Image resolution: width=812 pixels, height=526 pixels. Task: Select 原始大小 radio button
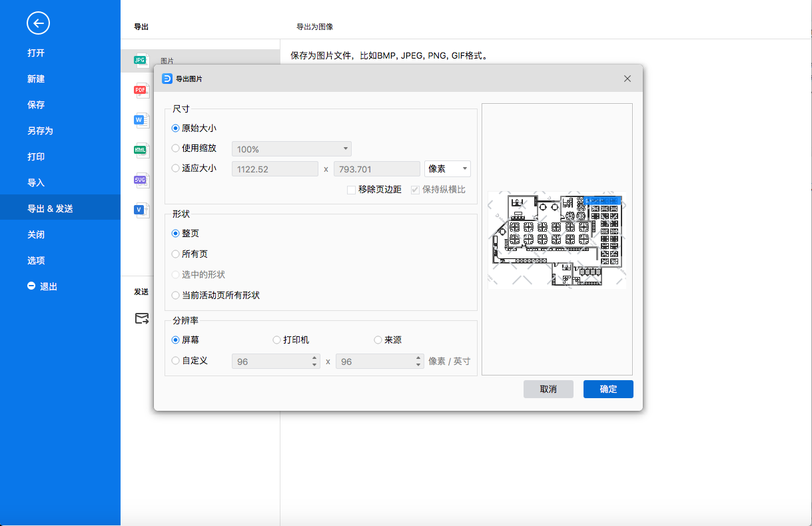176,128
